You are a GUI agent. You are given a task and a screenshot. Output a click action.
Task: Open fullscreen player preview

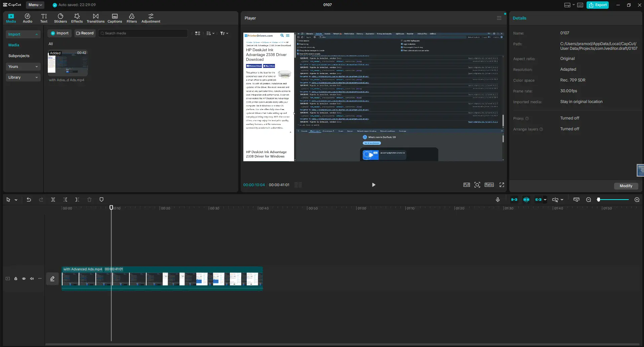pos(502,185)
